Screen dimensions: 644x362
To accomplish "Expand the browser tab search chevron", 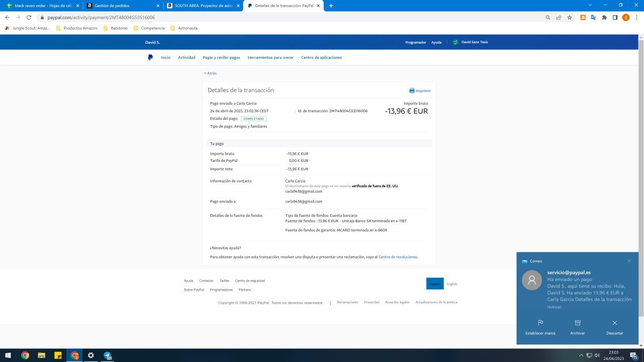I will click(590, 5).
